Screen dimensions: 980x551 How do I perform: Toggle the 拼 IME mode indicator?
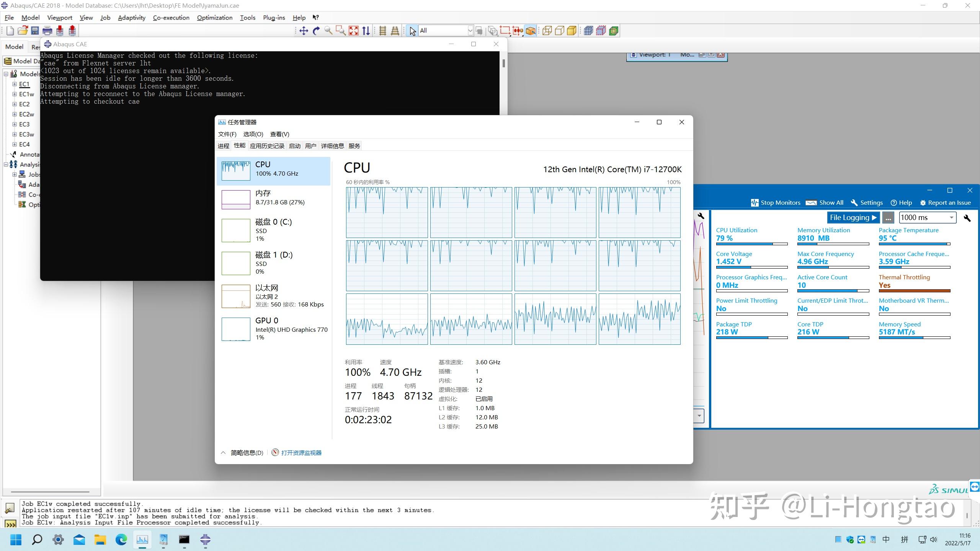pyautogui.click(x=905, y=540)
